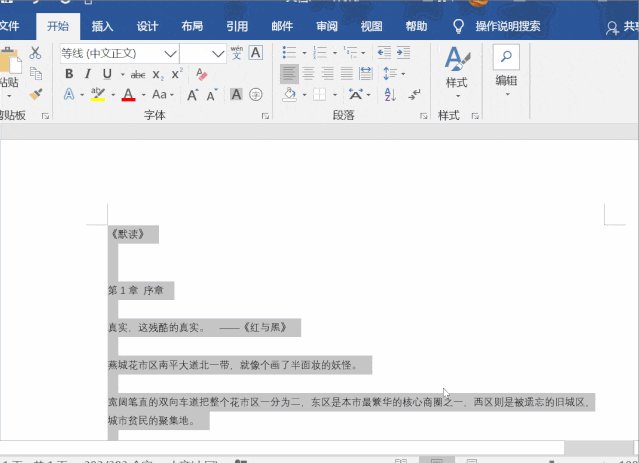Align text right icon
639x463 pixels.
328,74
